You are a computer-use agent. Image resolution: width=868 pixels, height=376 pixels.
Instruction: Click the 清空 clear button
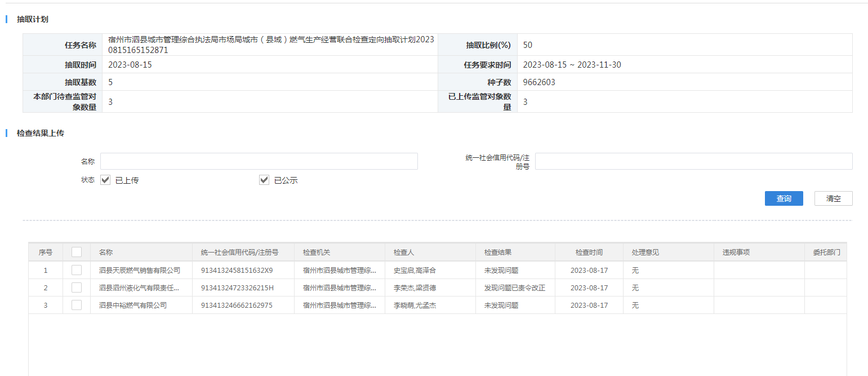tap(833, 198)
